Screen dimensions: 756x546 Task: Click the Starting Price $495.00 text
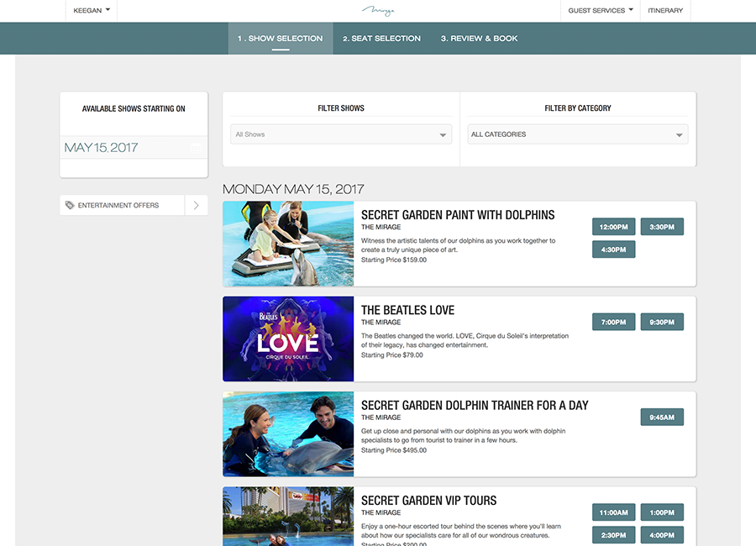tap(394, 450)
